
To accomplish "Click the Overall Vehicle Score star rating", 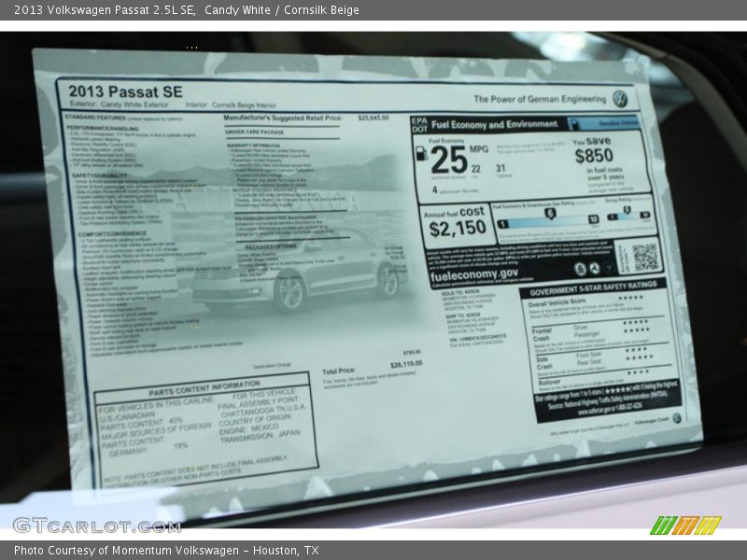I will [x=630, y=299].
